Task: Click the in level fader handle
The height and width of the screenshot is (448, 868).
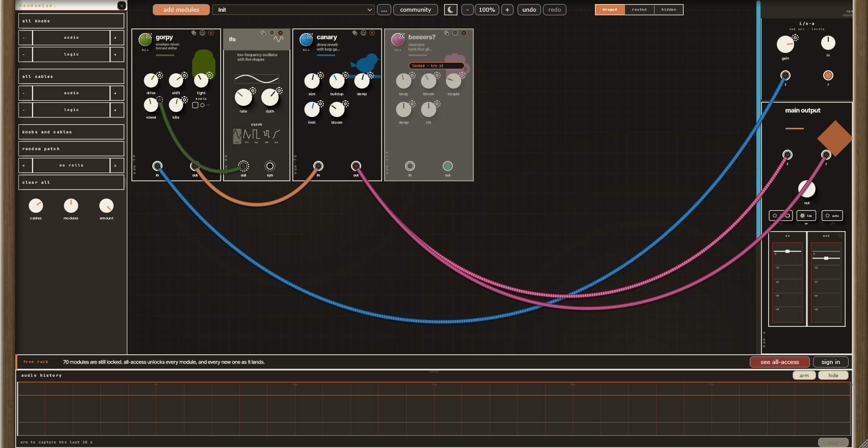Action: [788, 251]
